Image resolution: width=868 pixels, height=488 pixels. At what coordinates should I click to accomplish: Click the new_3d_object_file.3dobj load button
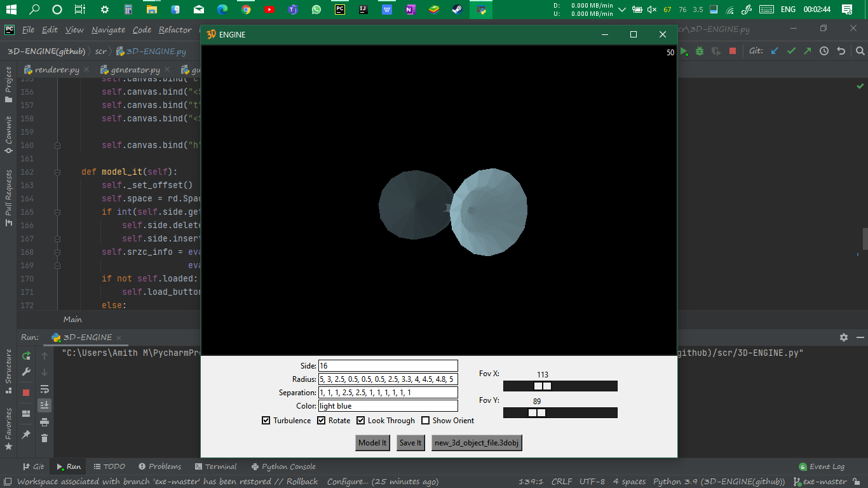coord(477,443)
